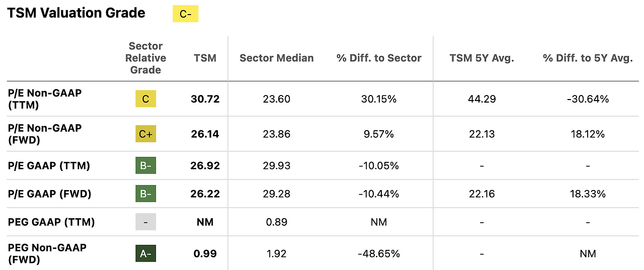Screen dimensions: 644x270
Task: Click the % Diff. to Sector column header
Action: [379, 58]
